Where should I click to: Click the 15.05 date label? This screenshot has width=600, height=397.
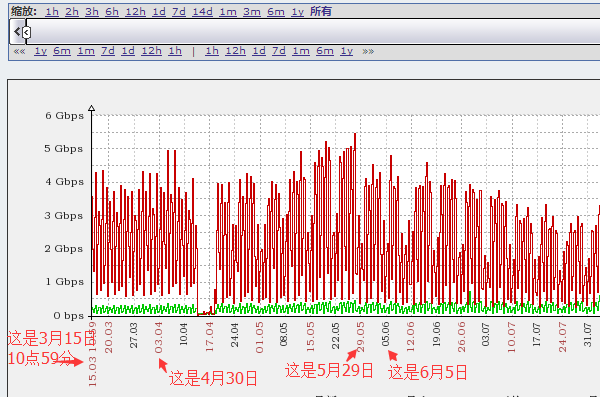[x=310, y=337]
